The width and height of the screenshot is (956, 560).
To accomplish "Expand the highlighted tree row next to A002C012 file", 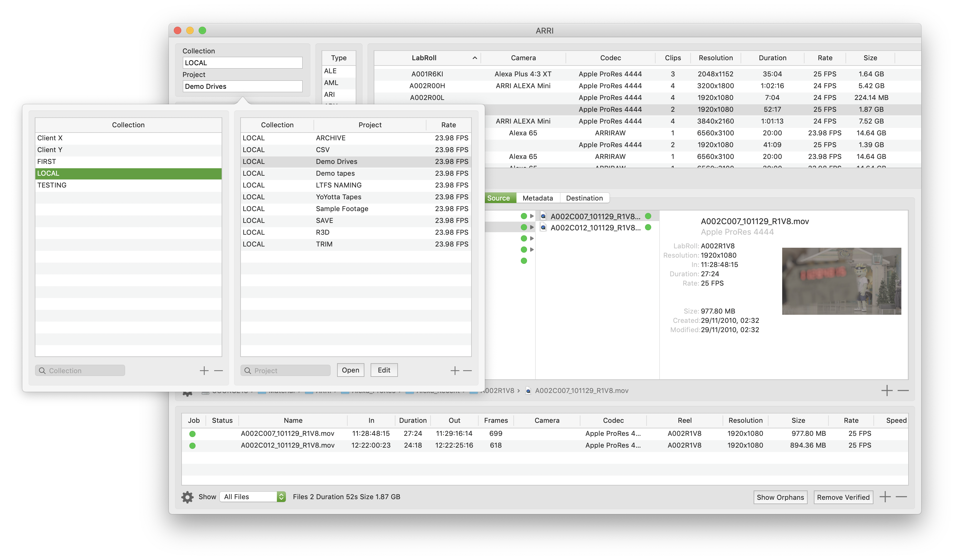I will coord(532,227).
